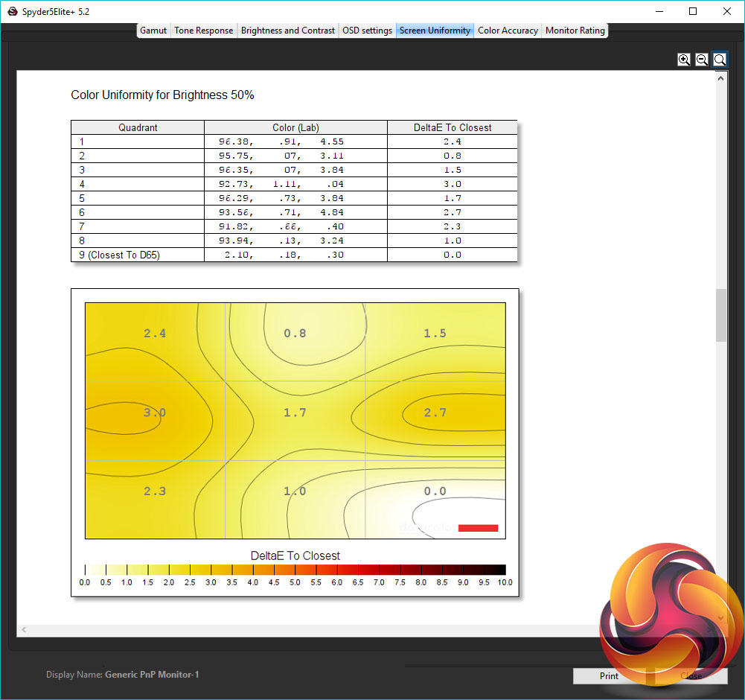The height and width of the screenshot is (700, 745).
Task: Click the zoom in magnifier icon
Action: [x=684, y=60]
